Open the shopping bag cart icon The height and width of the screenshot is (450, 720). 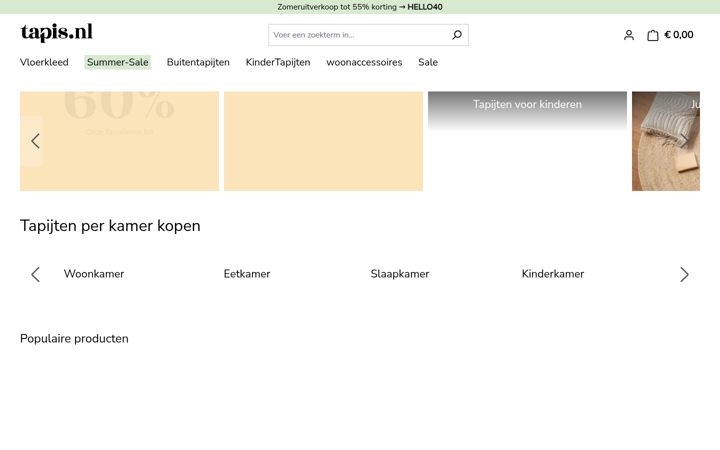(x=652, y=35)
